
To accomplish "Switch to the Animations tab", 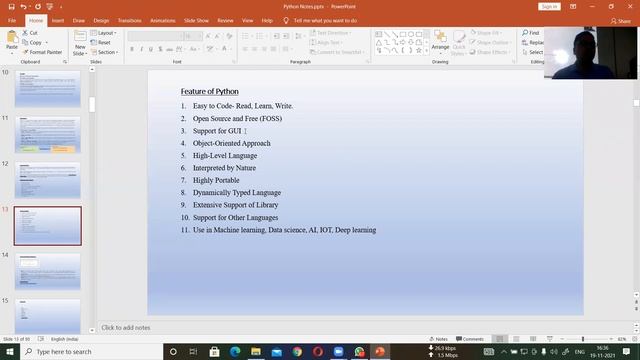I will pyautogui.click(x=162, y=20).
